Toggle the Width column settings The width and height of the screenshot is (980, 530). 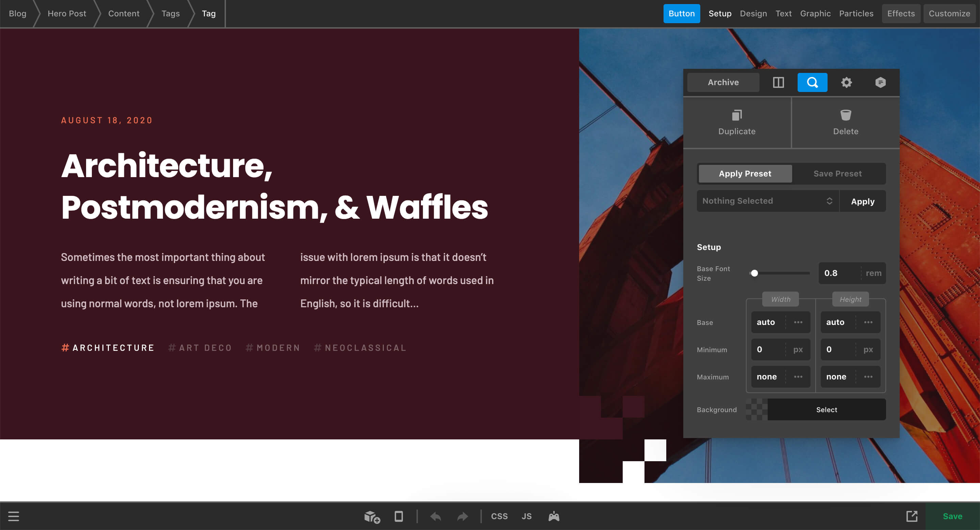[780, 299]
